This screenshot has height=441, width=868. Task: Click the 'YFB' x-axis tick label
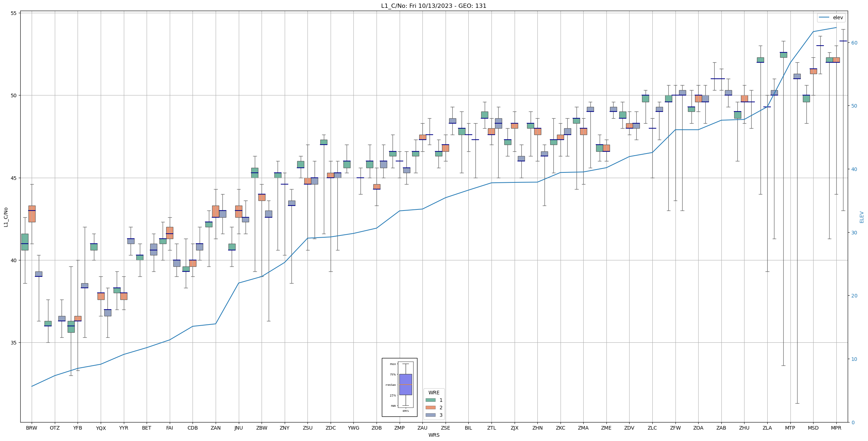point(78,428)
